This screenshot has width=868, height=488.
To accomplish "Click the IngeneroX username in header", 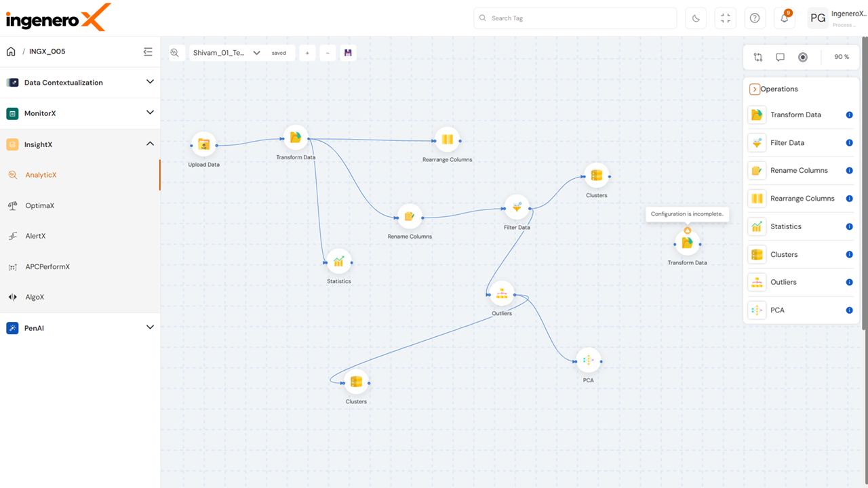I will tap(848, 14).
